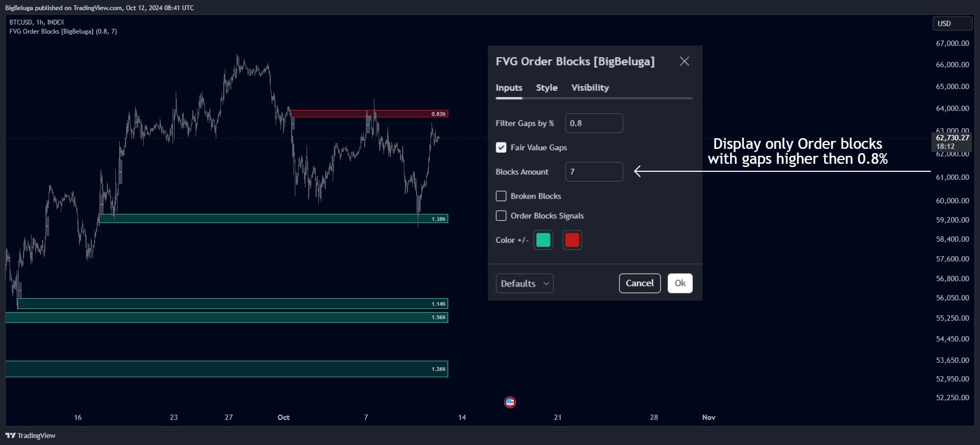Disable the Fair Value Gaps checkbox
980x445 pixels.
point(501,148)
